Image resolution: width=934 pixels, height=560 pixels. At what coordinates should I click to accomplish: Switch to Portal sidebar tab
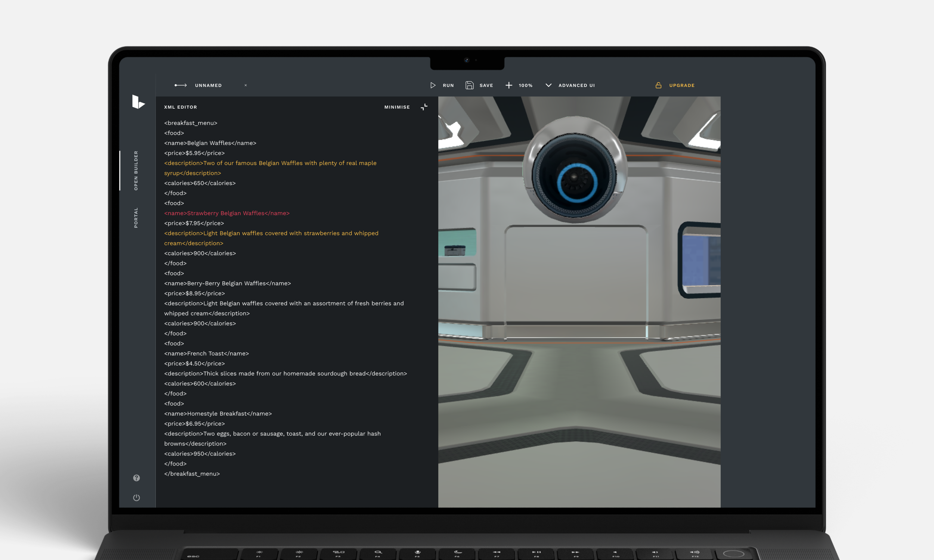(x=136, y=217)
